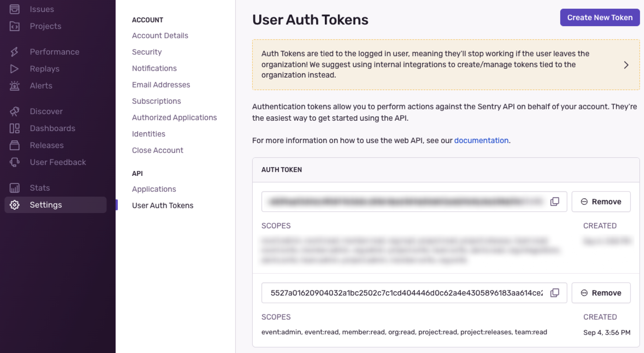Screen dimensions: 644x353
Task: Click the API section heading
Action: coord(137,173)
